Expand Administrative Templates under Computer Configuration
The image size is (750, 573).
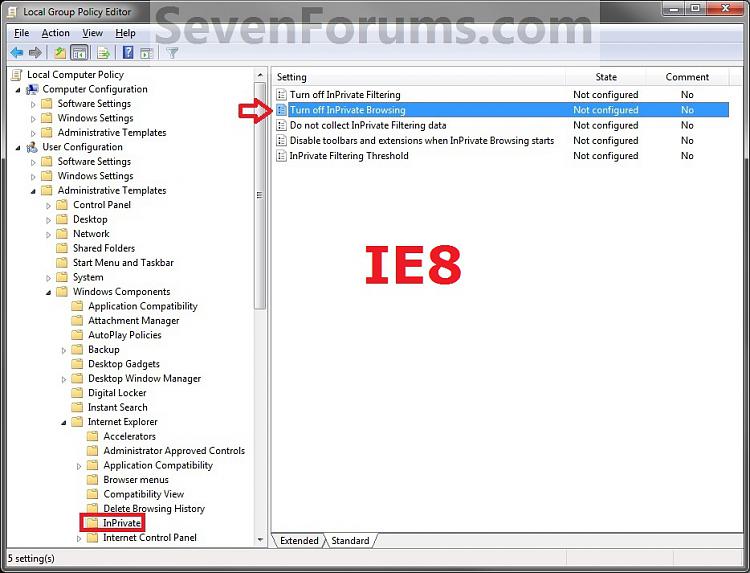click(x=33, y=133)
